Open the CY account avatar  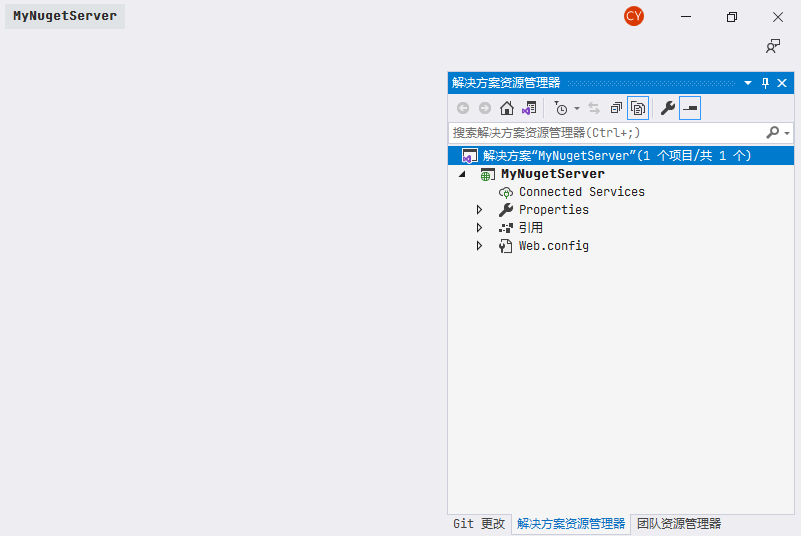coord(633,16)
